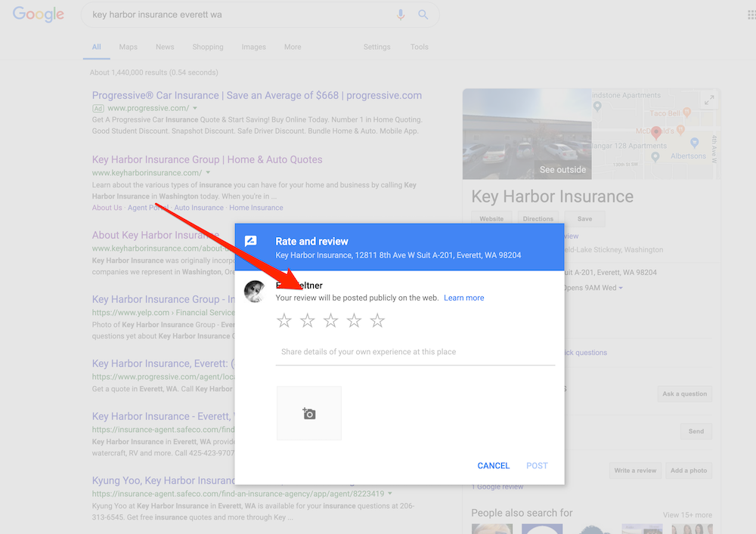The image size is (756, 534).
Task: Click the voice search microphone icon
Action: point(400,15)
